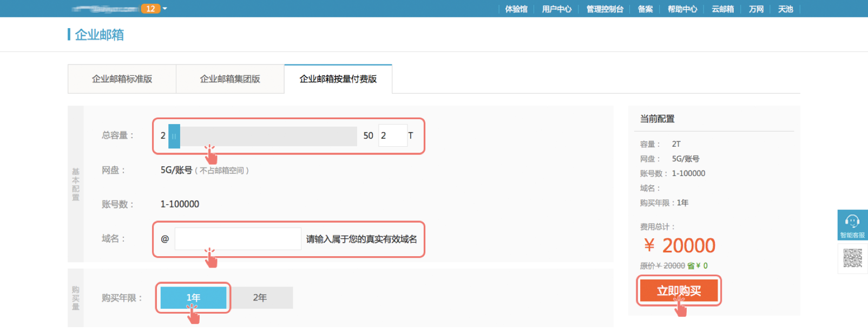Open the 智能客服 smart support icon

[852, 224]
